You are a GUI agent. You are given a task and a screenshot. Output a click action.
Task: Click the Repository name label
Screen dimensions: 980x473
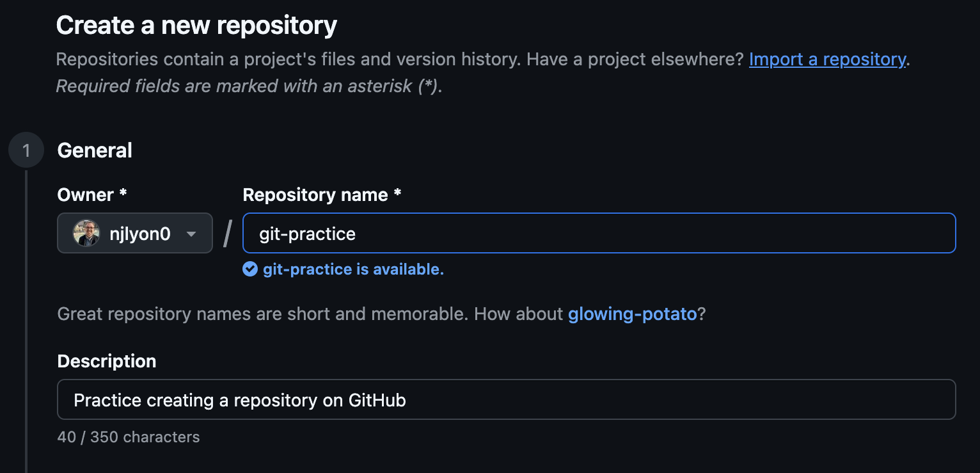(x=321, y=195)
